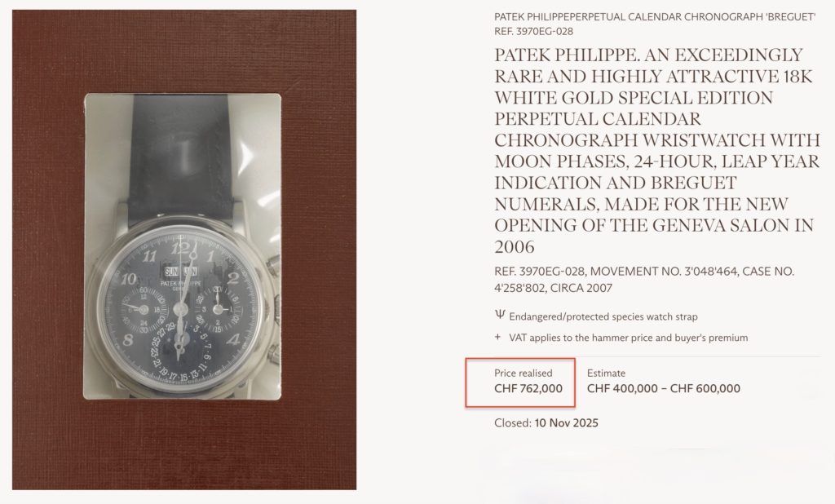Click the CHF 762,000 realised price

coord(528,389)
